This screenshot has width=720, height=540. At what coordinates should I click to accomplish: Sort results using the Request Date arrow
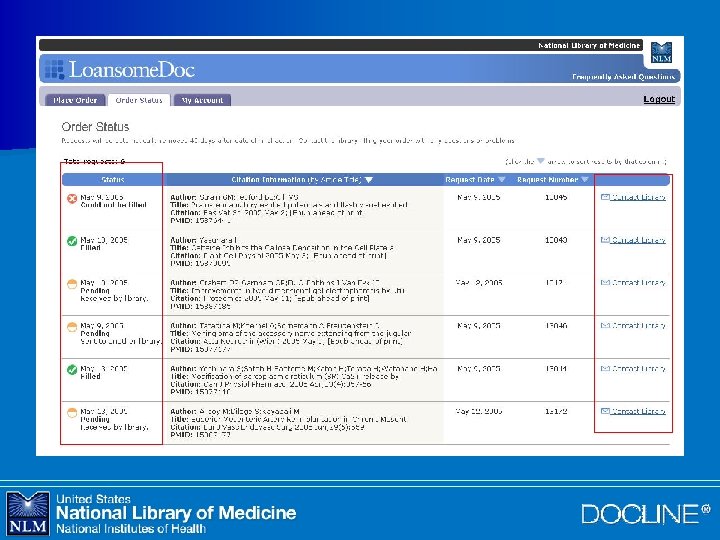pos(501,180)
